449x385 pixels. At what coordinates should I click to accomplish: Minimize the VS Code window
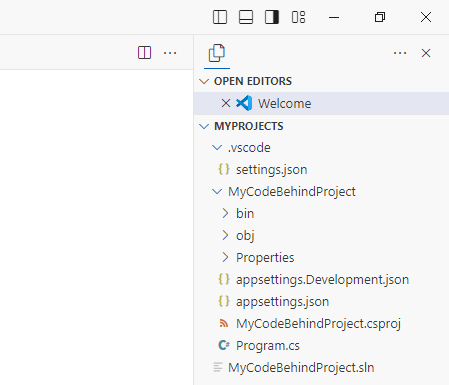tap(334, 17)
